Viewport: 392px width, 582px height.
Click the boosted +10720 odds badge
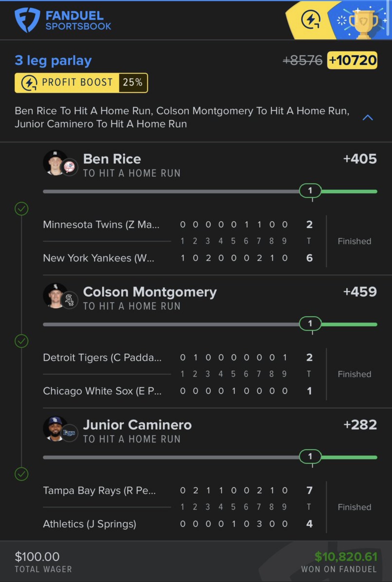352,60
